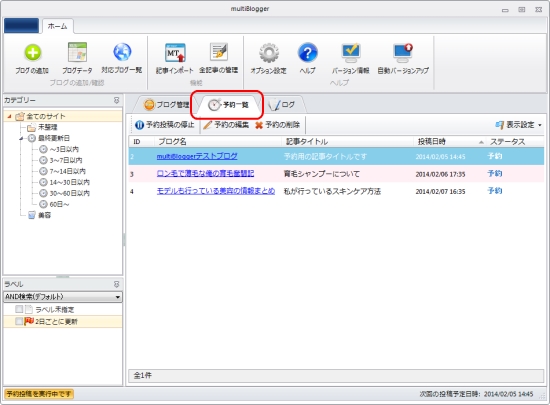Click the 予約投稿を実行中です status label
The height and width of the screenshot is (405, 550).
pyautogui.click(x=39, y=394)
